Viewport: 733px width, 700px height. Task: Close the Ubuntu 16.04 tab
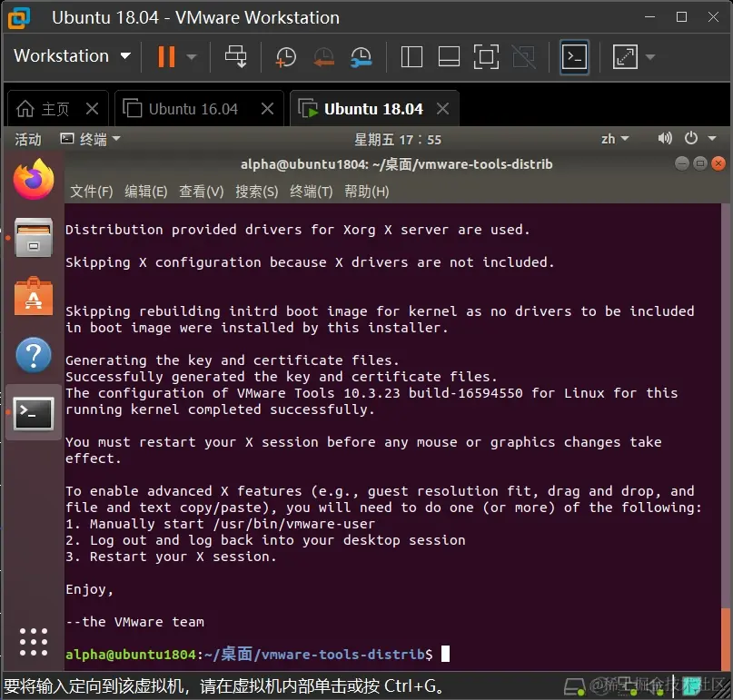(267, 109)
